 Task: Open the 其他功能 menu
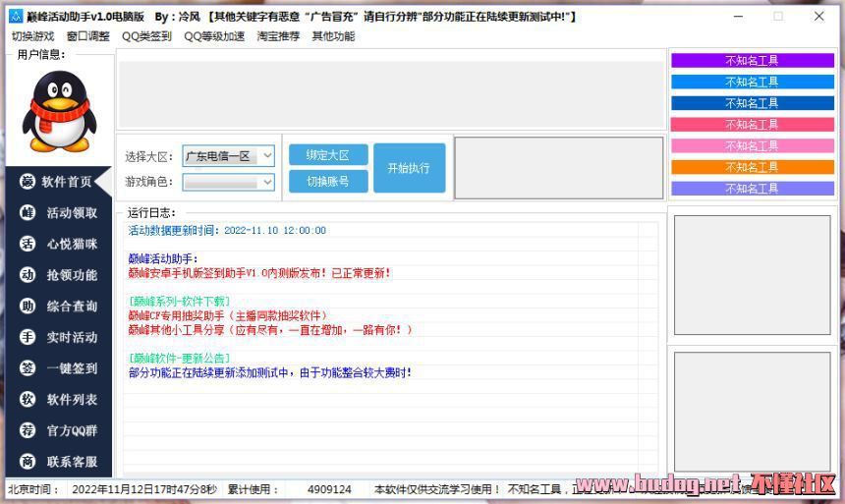[x=333, y=36]
